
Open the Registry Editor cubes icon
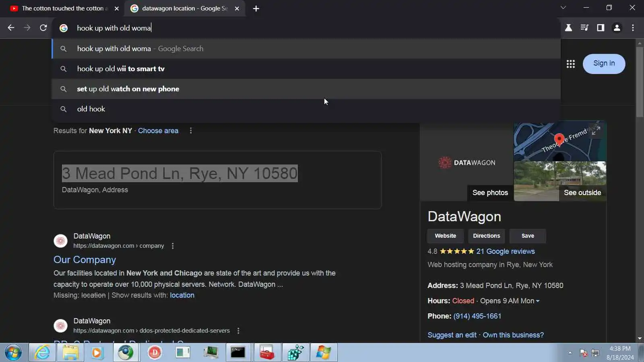point(295,353)
